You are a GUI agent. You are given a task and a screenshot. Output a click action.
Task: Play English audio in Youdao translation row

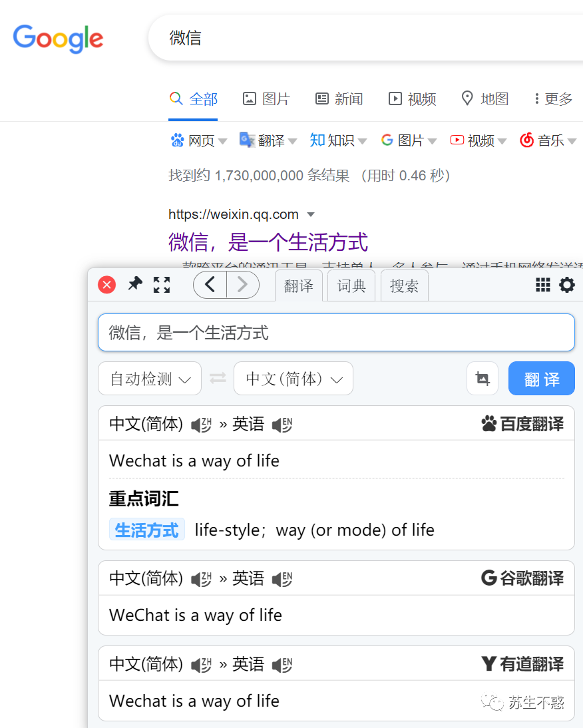282,665
